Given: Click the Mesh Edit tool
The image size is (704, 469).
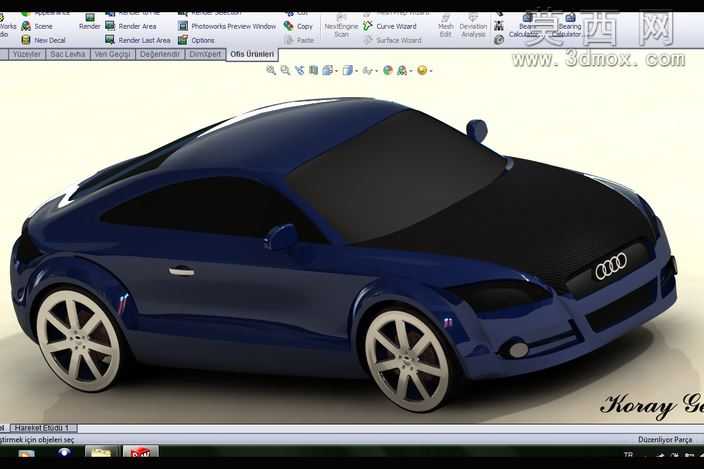Looking at the screenshot, I should (445, 26).
